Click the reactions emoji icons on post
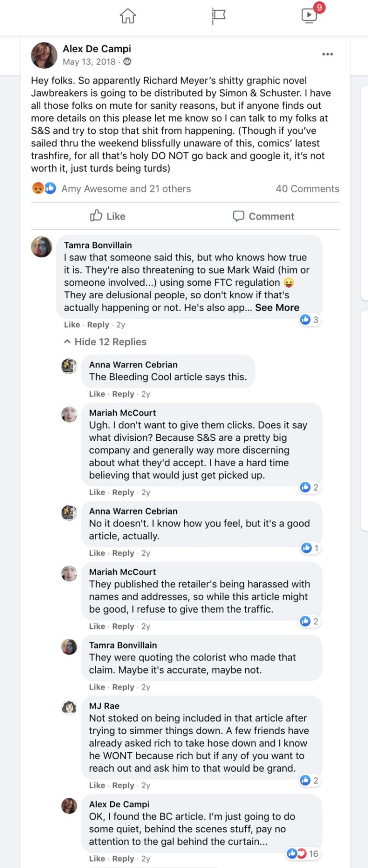This screenshot has height=868, width=368. coord(44,189)
